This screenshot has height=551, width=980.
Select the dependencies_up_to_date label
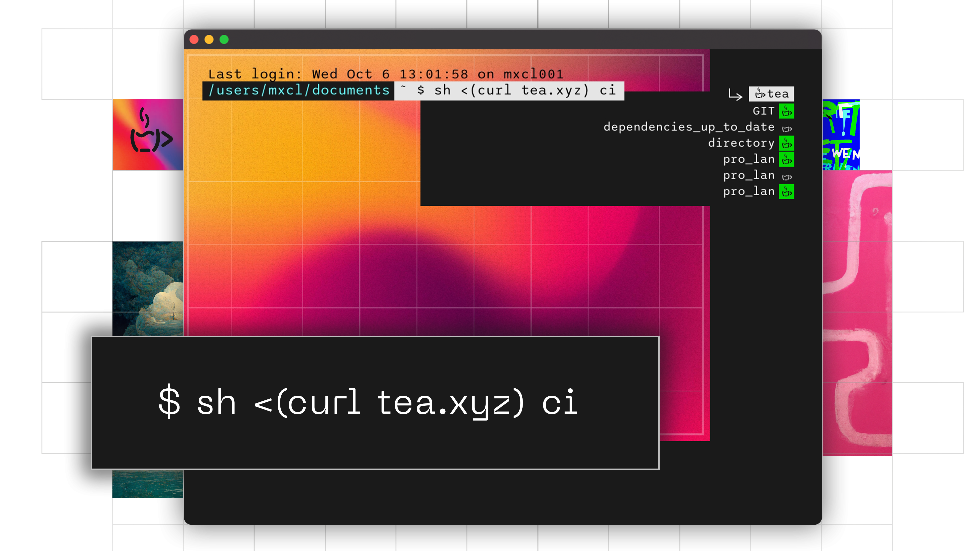coord(689,127)
